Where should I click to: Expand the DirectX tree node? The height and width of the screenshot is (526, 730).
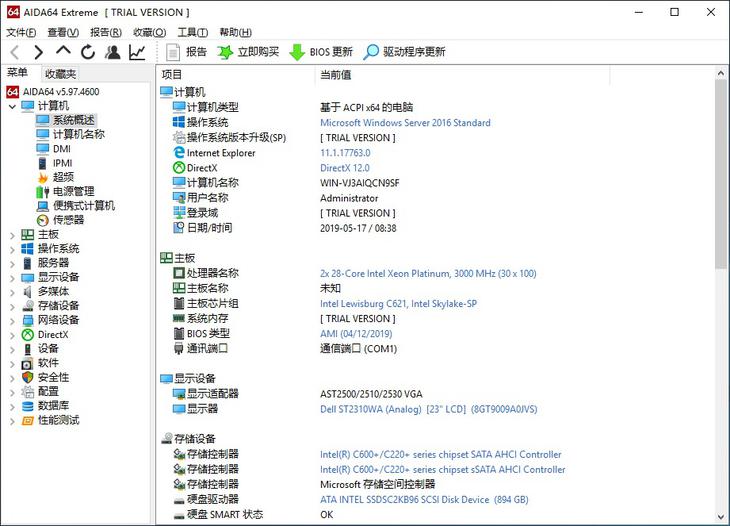(12, 336)
